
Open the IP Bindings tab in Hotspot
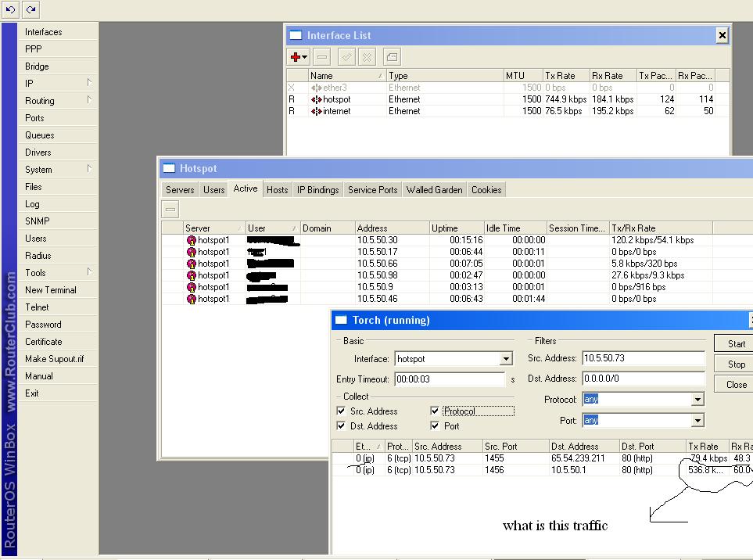coord(318,190)
